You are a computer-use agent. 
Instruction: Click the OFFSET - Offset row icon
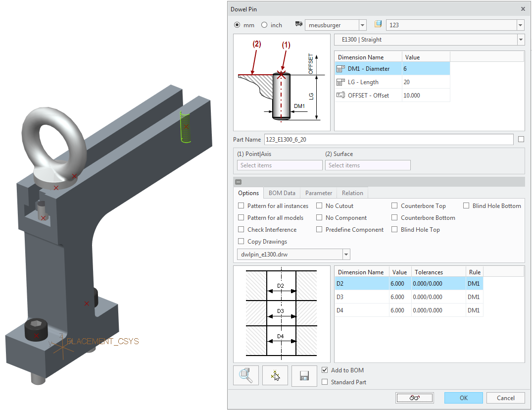pyautogui.click(x=340, y=96)
